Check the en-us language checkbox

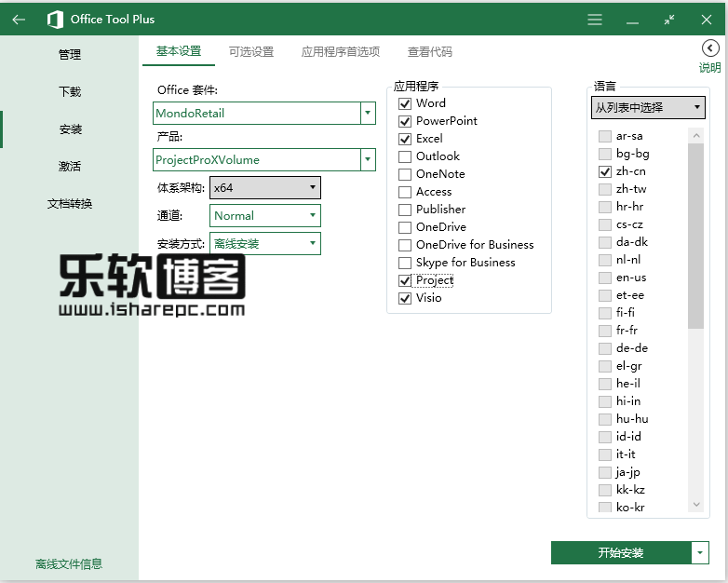(x=604, y=278)
